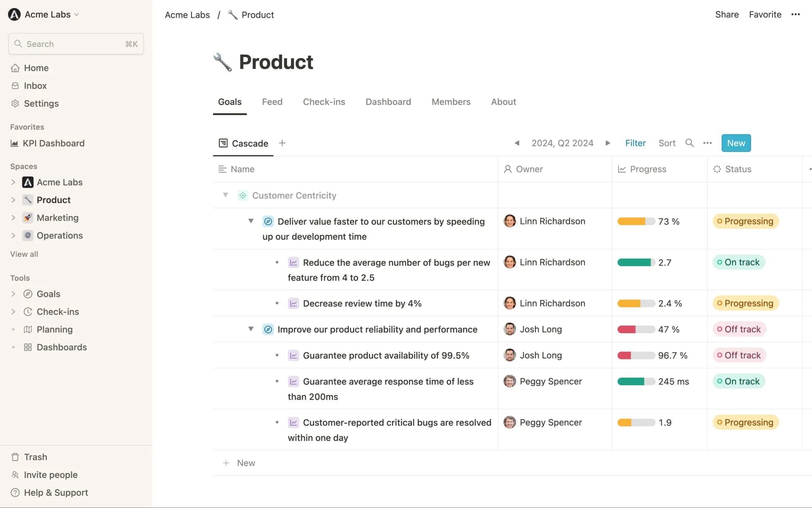812x508 pixels.
Task: Toggle visibility of Product space
Action: click(x=13, y=199)
